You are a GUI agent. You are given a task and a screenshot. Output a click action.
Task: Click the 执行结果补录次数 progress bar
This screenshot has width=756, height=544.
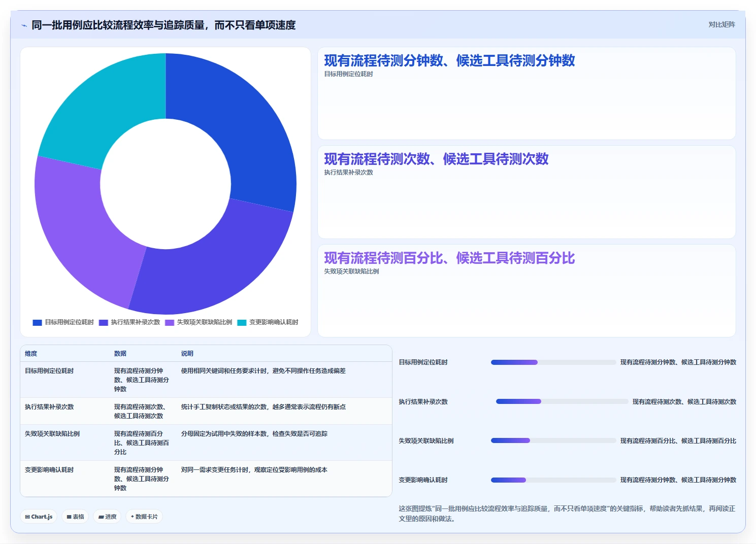(x=562, y=401)
